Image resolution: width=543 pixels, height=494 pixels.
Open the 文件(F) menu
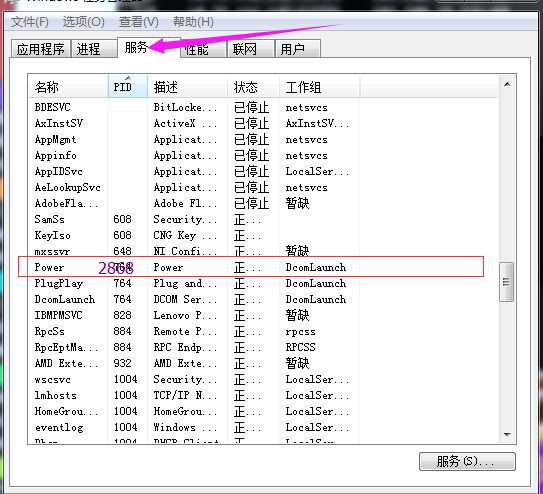[x=29, y=22]
